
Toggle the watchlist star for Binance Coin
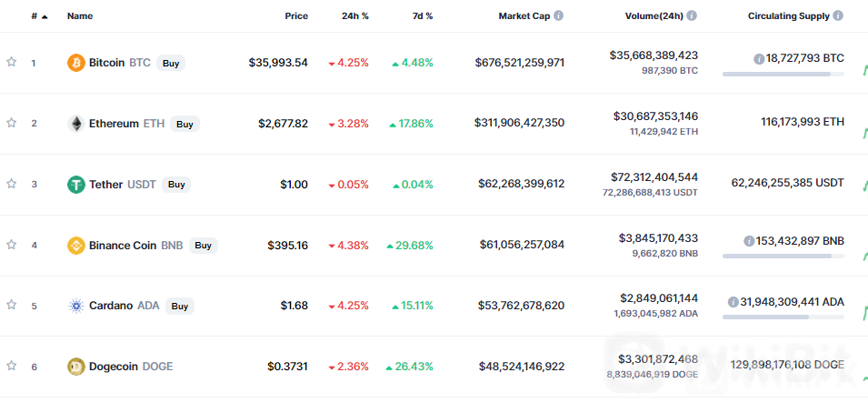pyautogui.click(x=11, y=245)
